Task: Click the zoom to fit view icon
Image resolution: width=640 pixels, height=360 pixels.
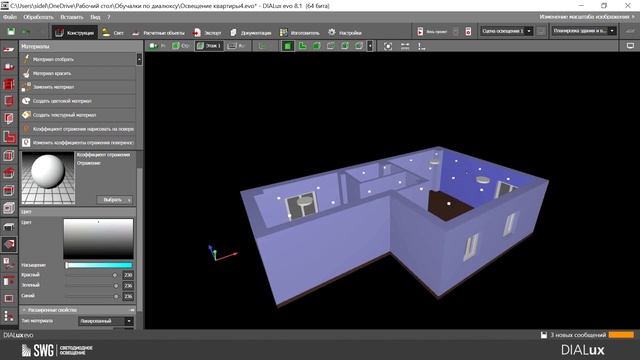Action: point(387,46)
